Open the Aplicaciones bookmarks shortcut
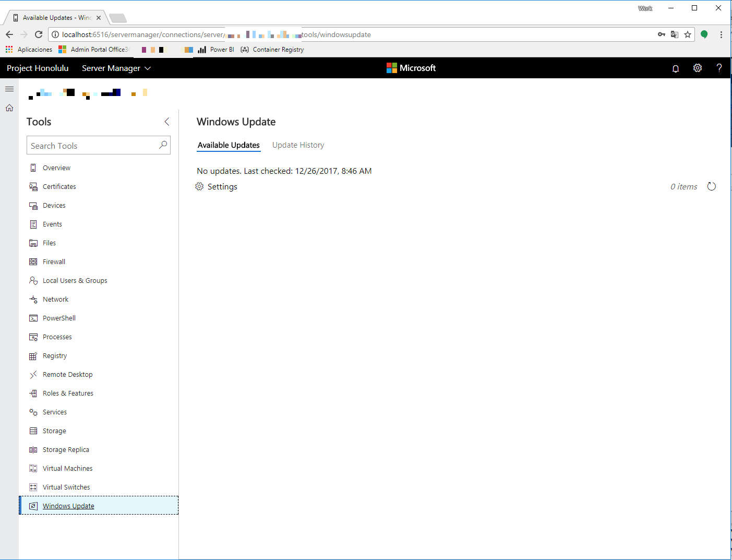732x560 pixels. (x=29, y=50)
